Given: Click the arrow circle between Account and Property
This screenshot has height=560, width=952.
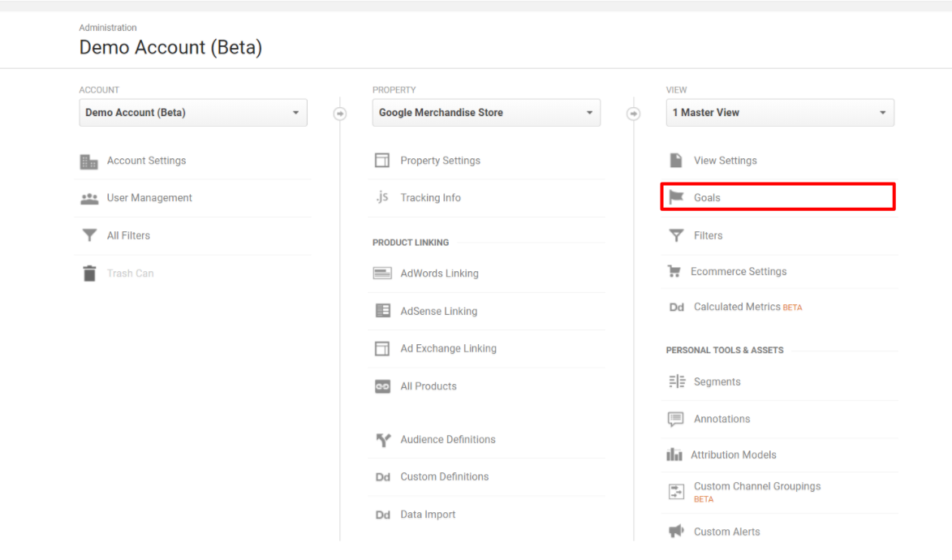Looking at the screenshot, I should pyautogui.click(x=340, y=114).
